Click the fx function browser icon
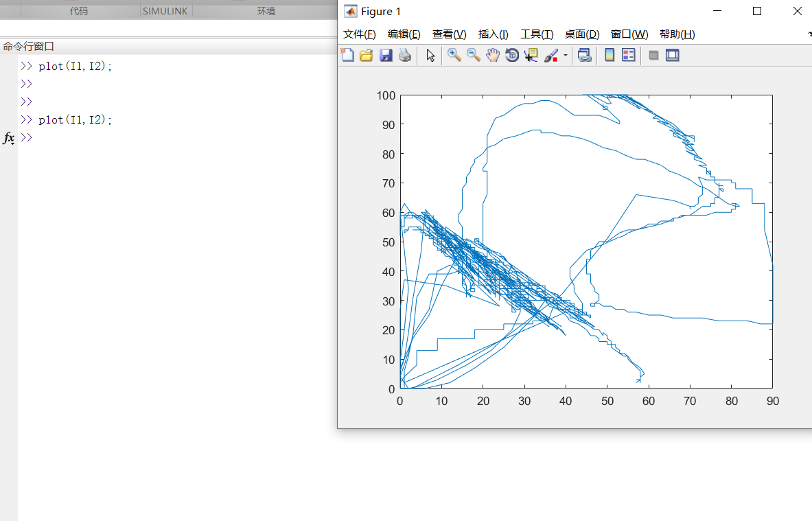Screen dimensions: 812x521 9,138
